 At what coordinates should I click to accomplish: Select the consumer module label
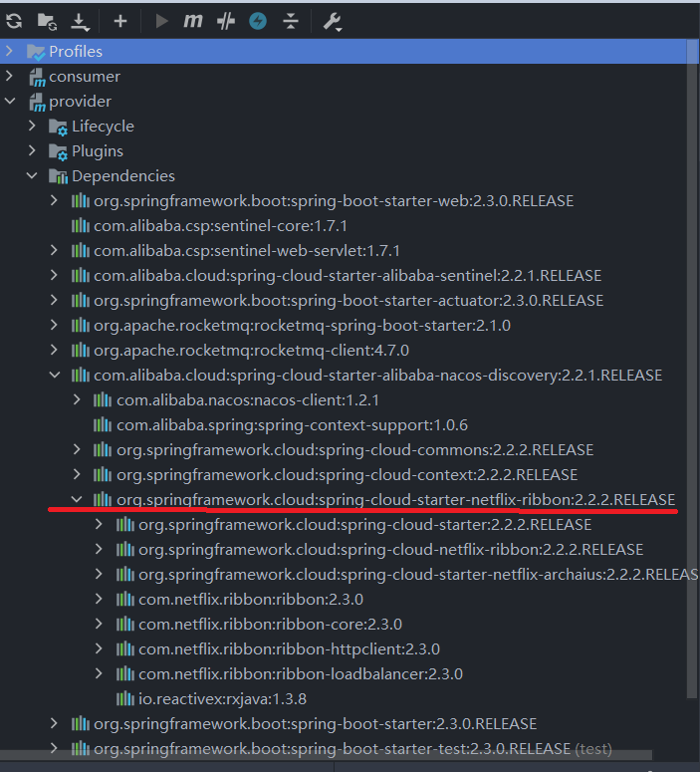click(x=85, y=77)
